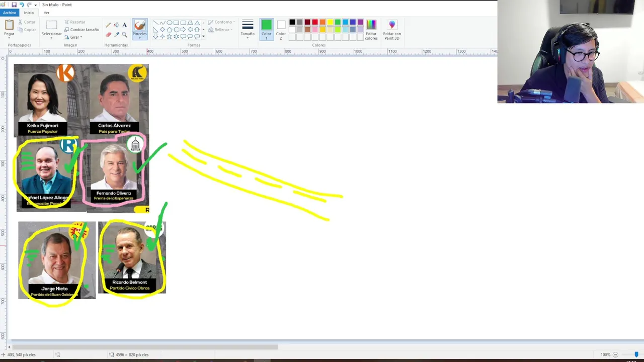The width and height of the screenshot is (644, 362).
Task: Click the zoom slider handle
Action: point(636,354)
